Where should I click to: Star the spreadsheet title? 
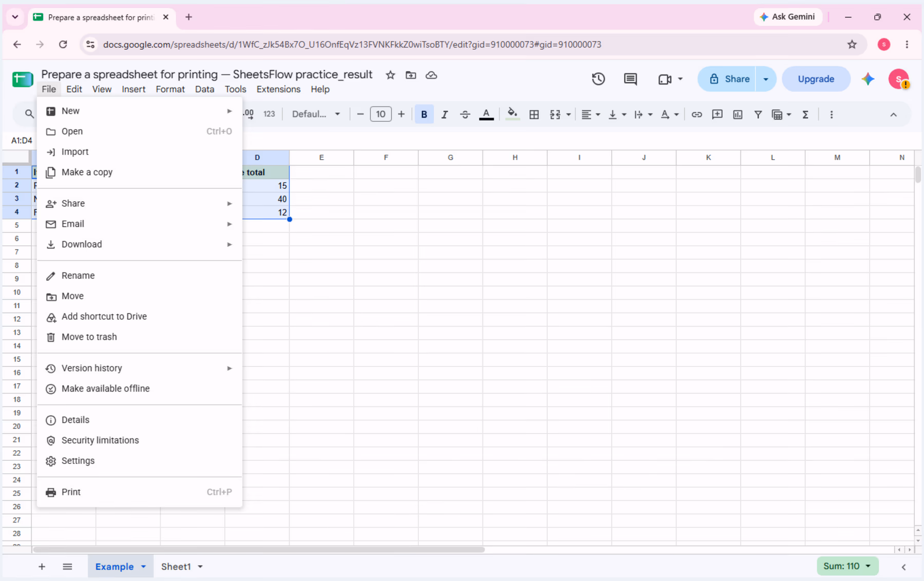(391, 75)
